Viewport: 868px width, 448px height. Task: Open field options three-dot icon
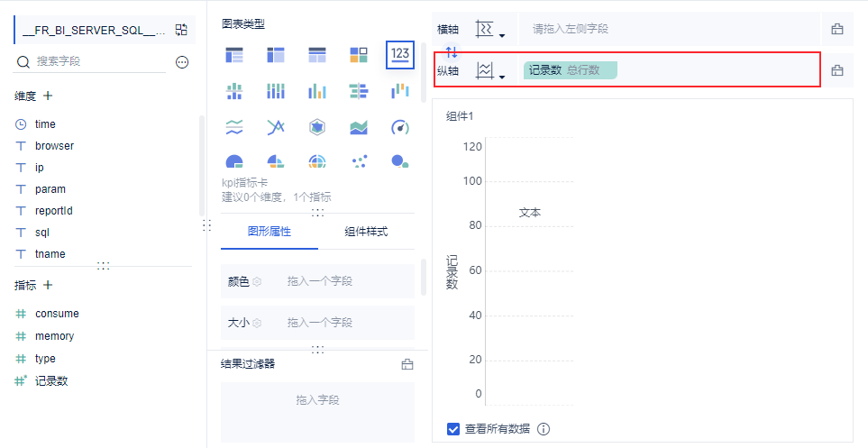[x=182, y=62]
